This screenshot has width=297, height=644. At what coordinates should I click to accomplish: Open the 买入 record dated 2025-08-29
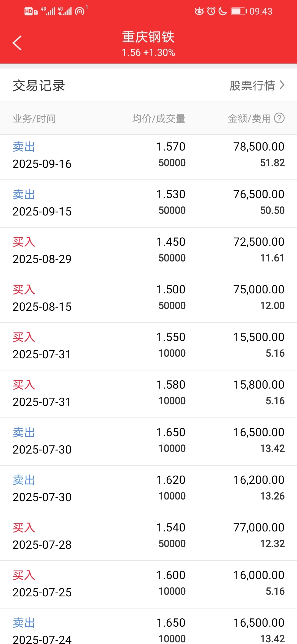click(148, 251)
